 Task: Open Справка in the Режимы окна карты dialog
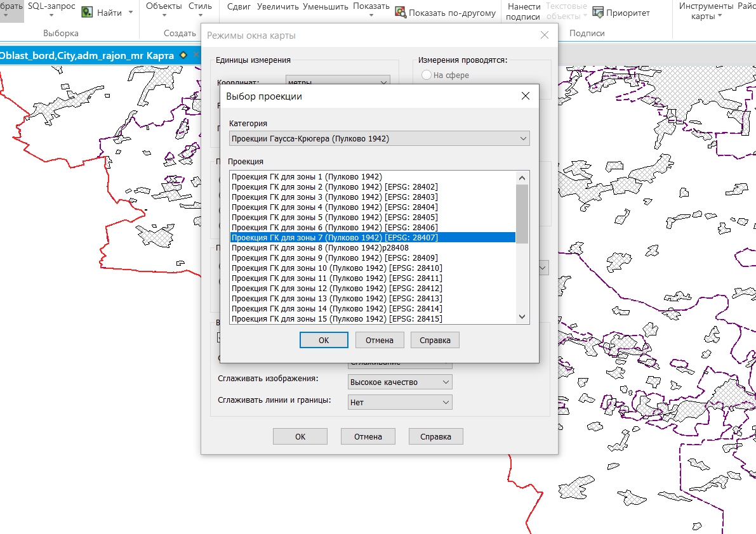pyautogui.click(x=435, y=436)
